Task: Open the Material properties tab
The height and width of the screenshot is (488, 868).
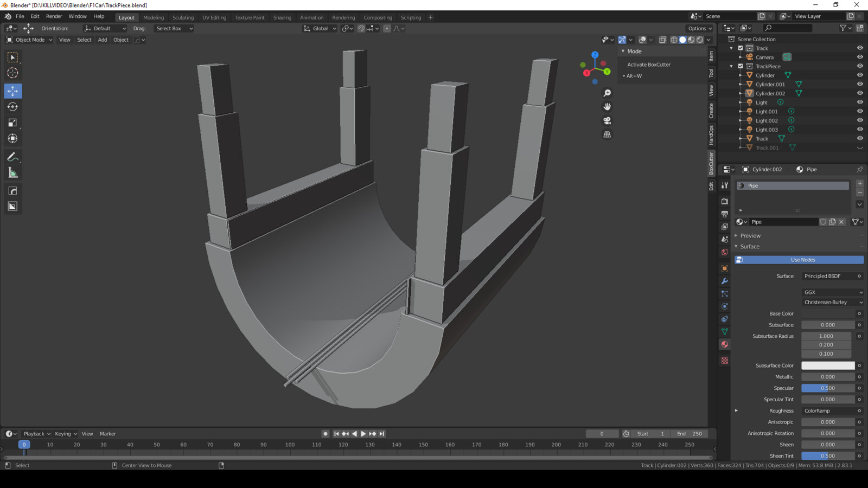Action: click(725, 344)
